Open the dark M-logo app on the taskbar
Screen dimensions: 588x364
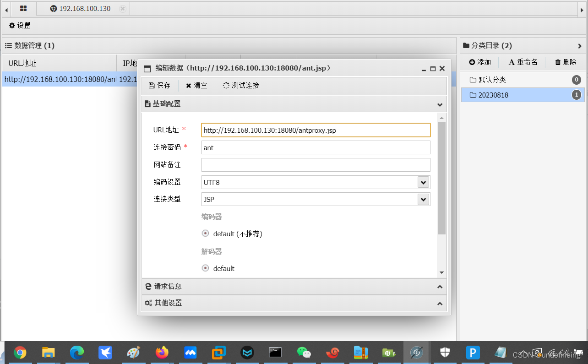click(247, 353)
